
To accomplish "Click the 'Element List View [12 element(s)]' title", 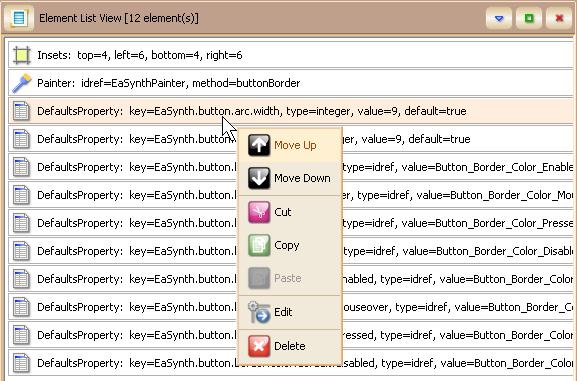I will point(118,18).
